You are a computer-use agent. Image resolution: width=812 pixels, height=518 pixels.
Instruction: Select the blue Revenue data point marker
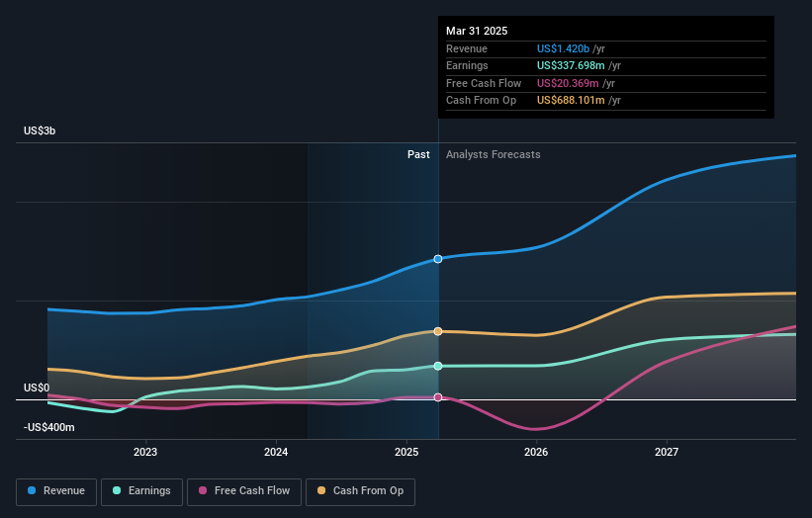(x=438, y=259)
